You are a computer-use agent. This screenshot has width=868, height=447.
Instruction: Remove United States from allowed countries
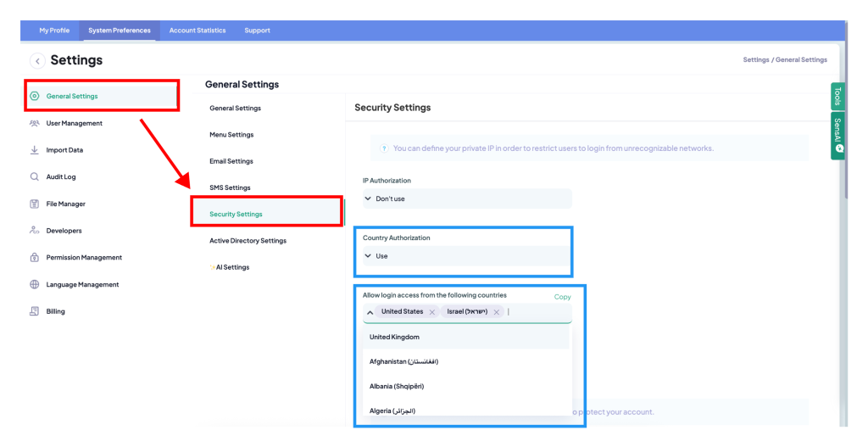432,312
